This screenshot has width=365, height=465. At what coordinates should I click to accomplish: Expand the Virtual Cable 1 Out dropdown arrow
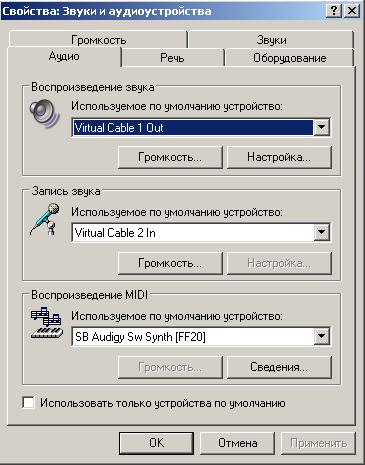[322, 127]
